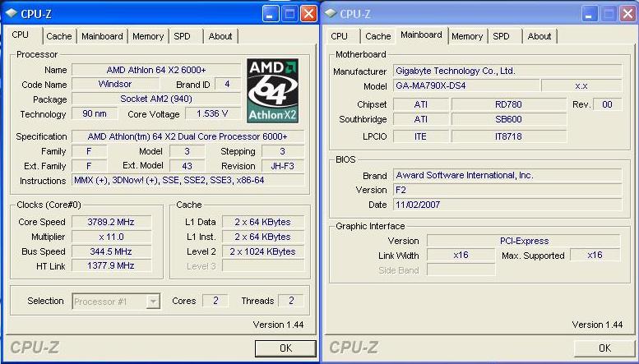Click the chipset Rev. '00' field
Image resolution: width=639 pixels, height=364 pixels.
pos(607,104)
